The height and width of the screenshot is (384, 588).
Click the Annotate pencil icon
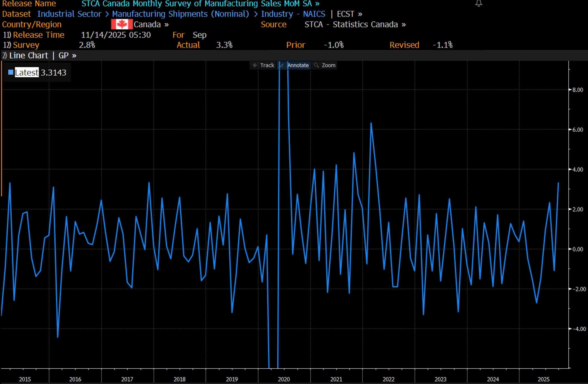click(x=282, y=65)
